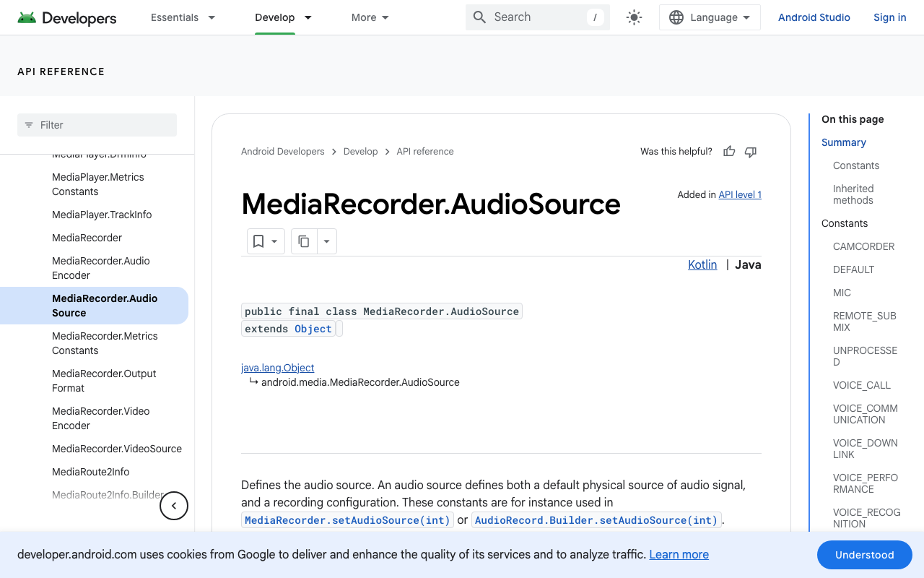Image resolution: width=924 pixels, height=578 pixels.
Task: Click the API REFERENCE header label
Action: (61, 72)
